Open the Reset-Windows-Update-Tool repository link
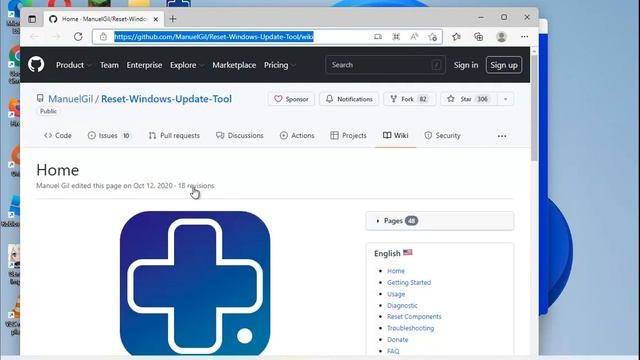Image resolution: width=640 pixels, height=360 pixels. coord(166,99)
